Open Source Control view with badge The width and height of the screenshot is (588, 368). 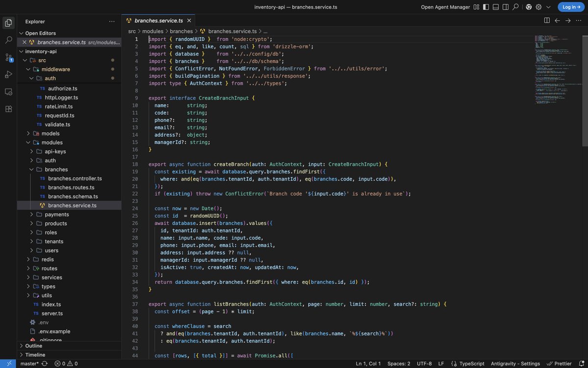pos(8,57)
